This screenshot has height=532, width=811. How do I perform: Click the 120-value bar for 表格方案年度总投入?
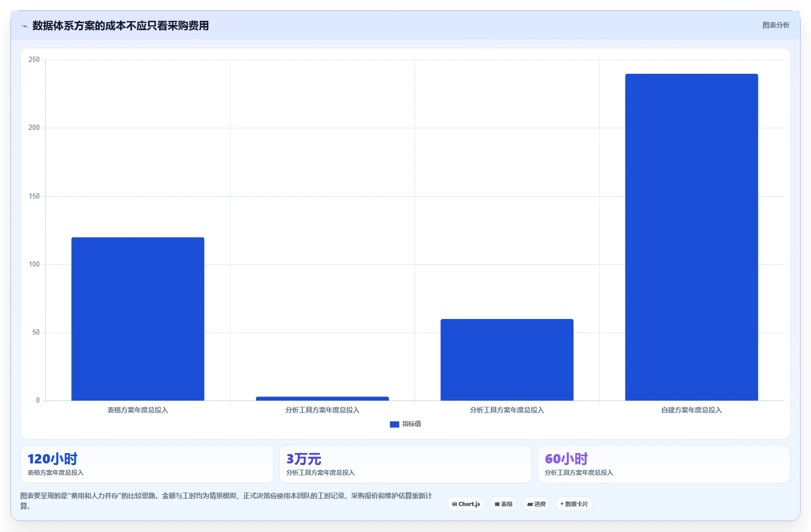point(138,319)
